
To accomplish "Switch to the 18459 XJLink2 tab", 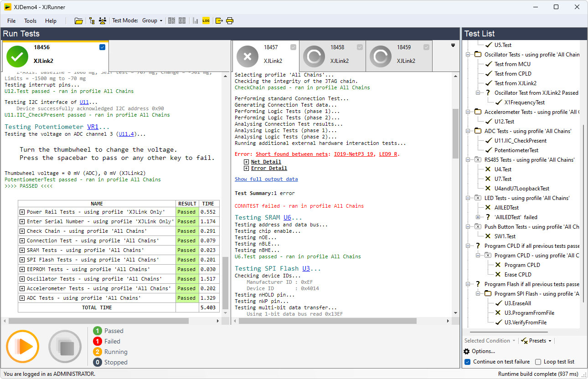I will pos(399,56).
